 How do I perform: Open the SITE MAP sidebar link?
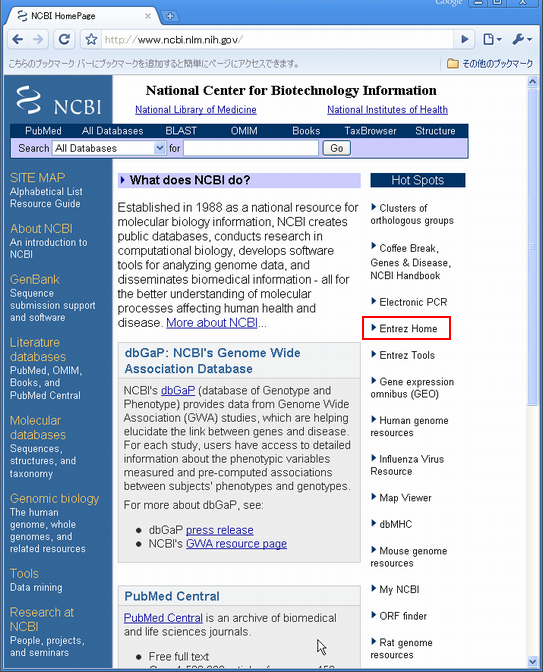coord(38,177)
